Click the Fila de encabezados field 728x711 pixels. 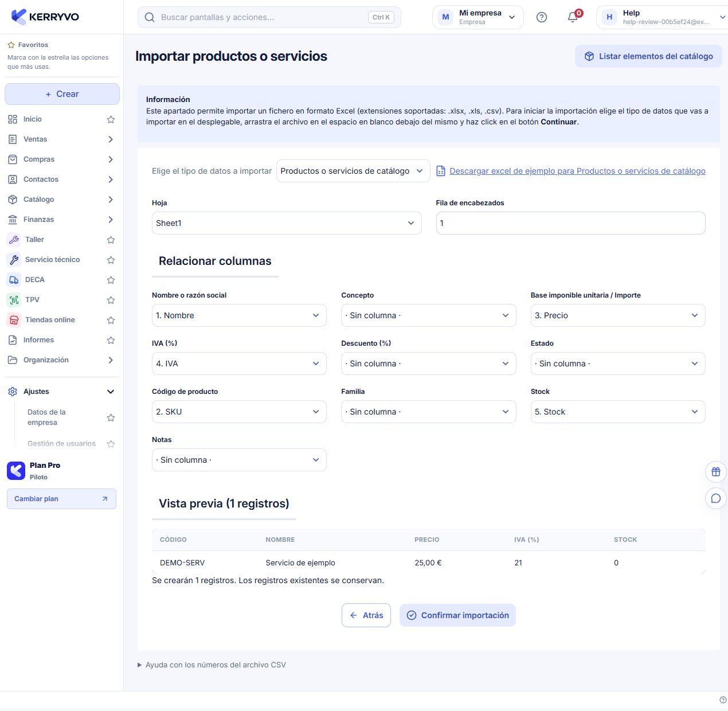tap(570, 223)
